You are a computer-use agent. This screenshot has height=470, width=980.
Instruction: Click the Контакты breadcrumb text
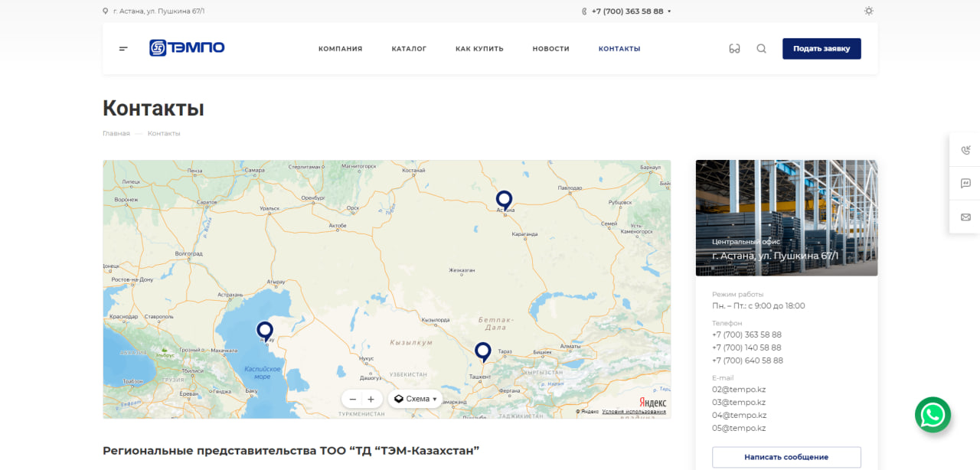pyautogui.click(x=164, y=133)
